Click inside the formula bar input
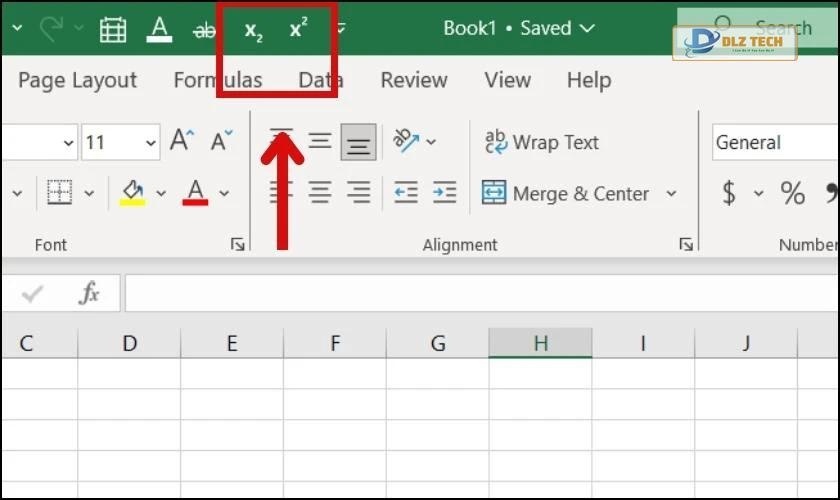Screen dimensions: 840x500 480,293
